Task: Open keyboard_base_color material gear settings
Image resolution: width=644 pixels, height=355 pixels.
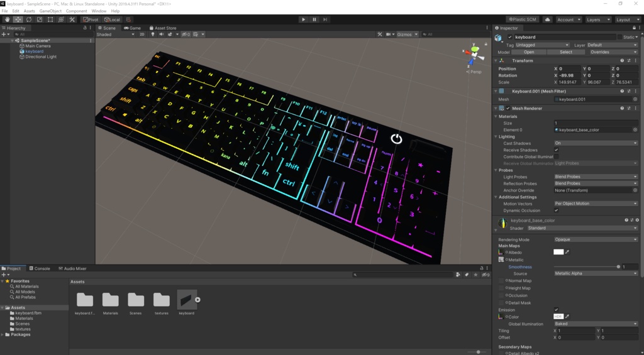Action: click(x=637, y=221)
